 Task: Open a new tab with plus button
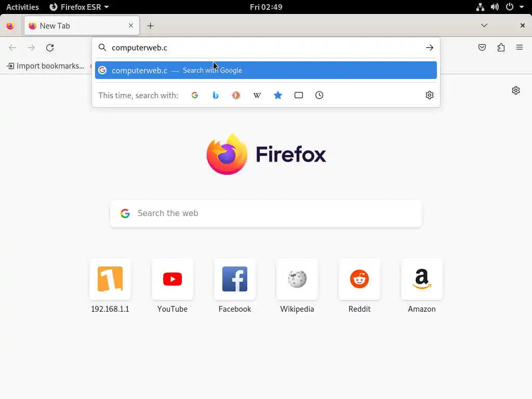click(150, 26)
